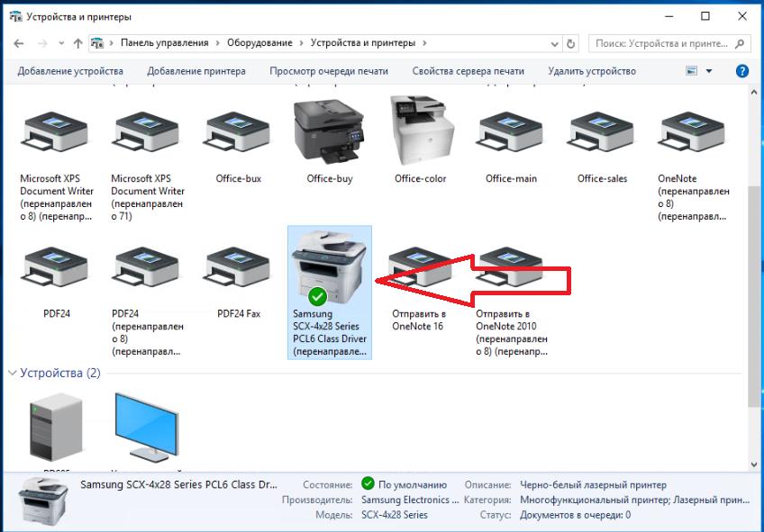764x532 pixels.
Task: Select the first Microsoft XPS Document Writer printer
Action: pyautogui.click(x=56, y=131)
